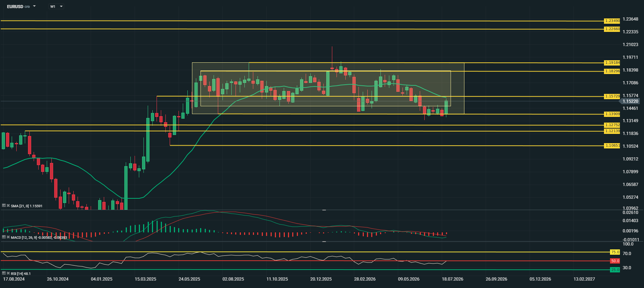Remove the SMA indicator with its X icon

coord(8,205)
